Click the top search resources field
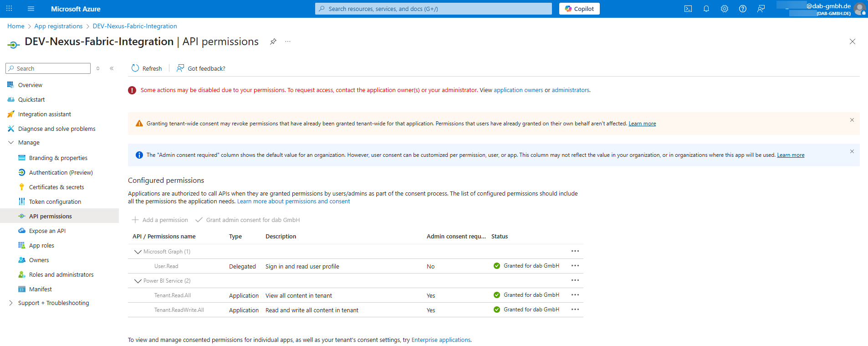 pos(433,9)
